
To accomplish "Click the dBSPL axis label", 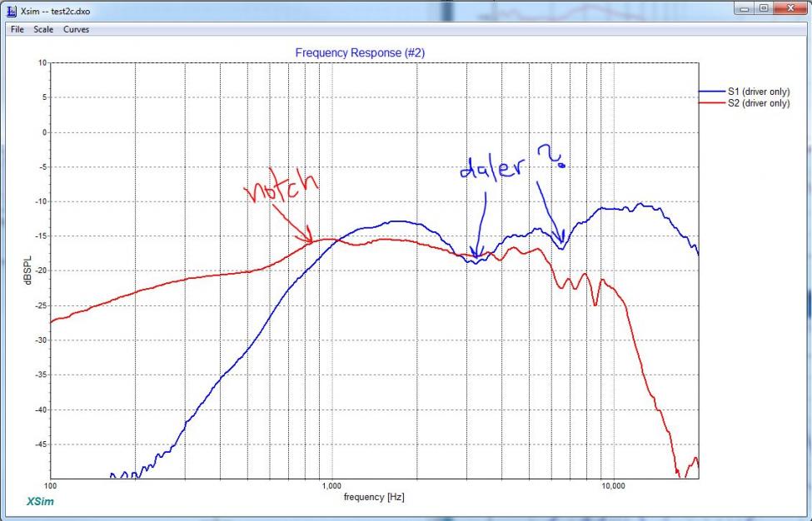I will [x=28, y=270].
